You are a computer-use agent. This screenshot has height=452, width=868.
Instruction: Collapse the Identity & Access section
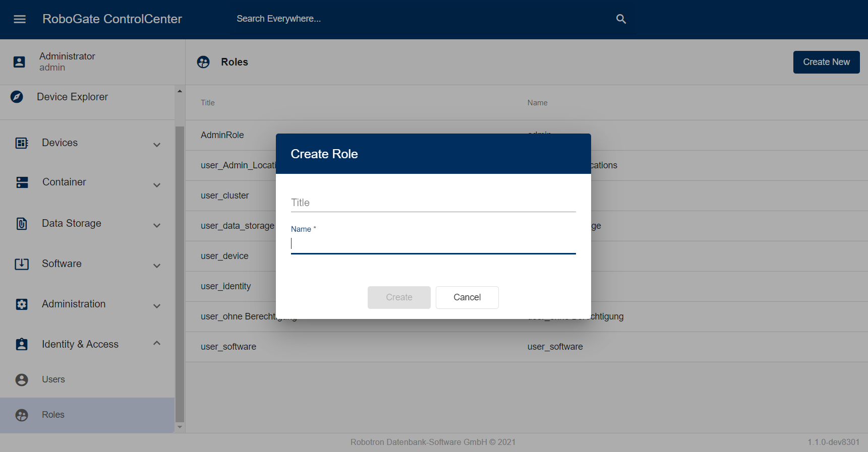click(157, 343)
